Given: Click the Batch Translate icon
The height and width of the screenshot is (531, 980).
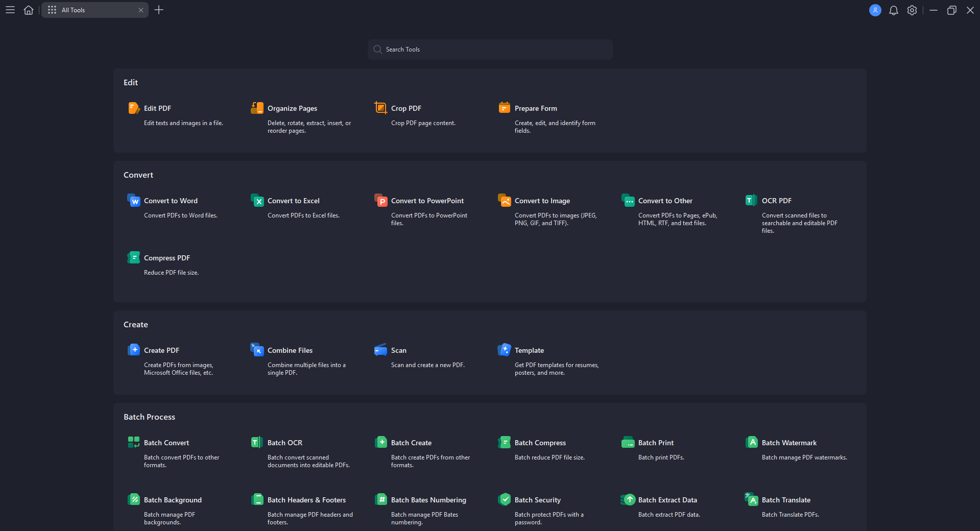Looking at the screenshot, I should coord(752,499).
